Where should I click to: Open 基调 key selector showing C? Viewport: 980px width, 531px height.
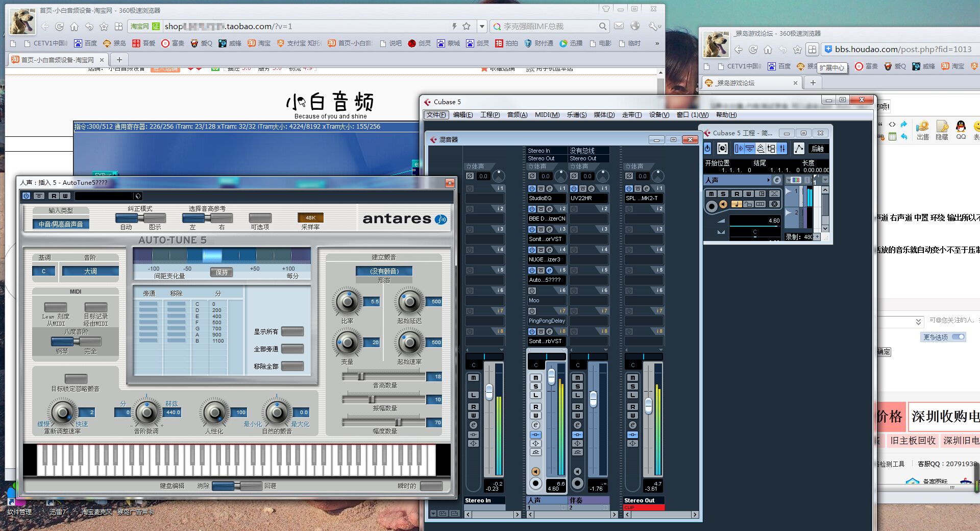pyautogui.click(x=44, y=271)
